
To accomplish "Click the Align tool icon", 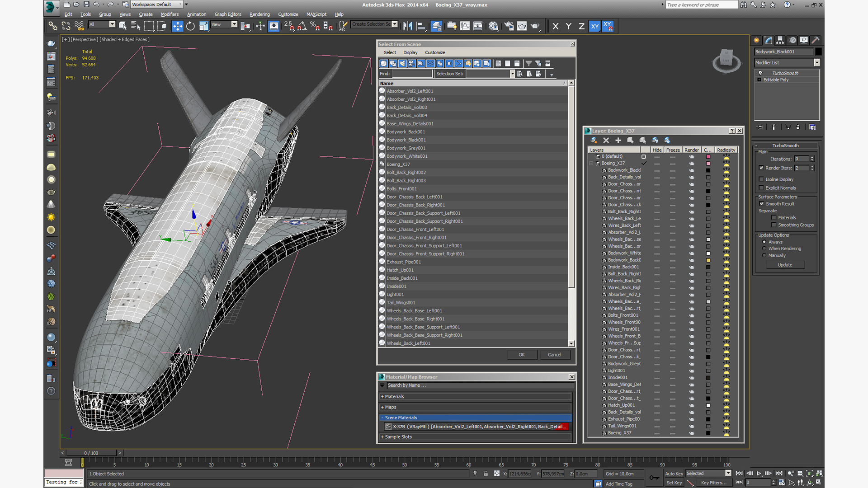I will (x=421, y=26).
